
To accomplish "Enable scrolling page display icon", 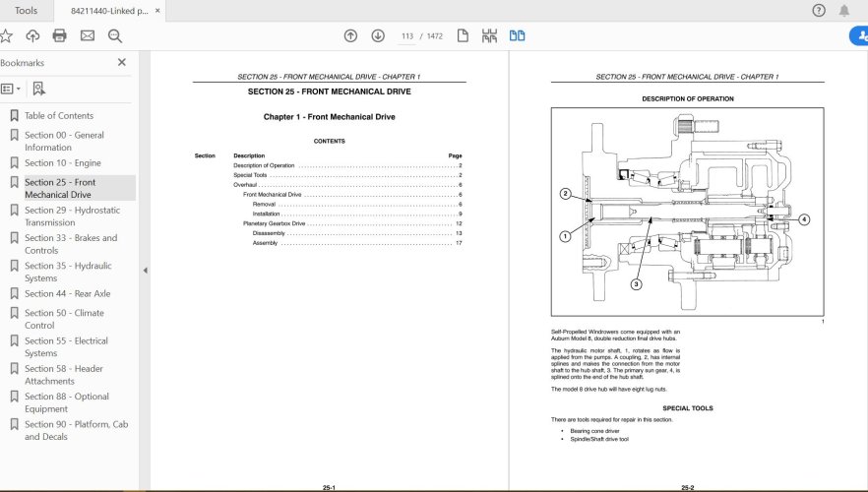I will [x=489, y=36].
